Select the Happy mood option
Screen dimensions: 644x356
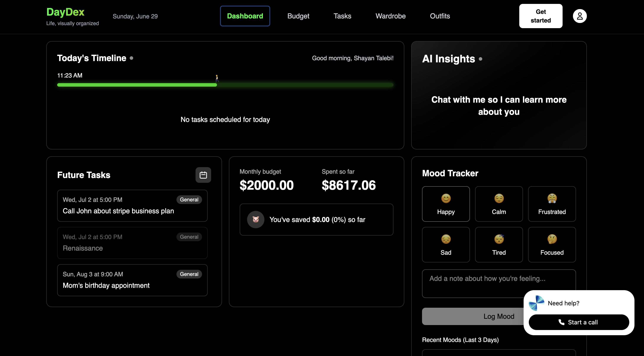coord(446,204)
